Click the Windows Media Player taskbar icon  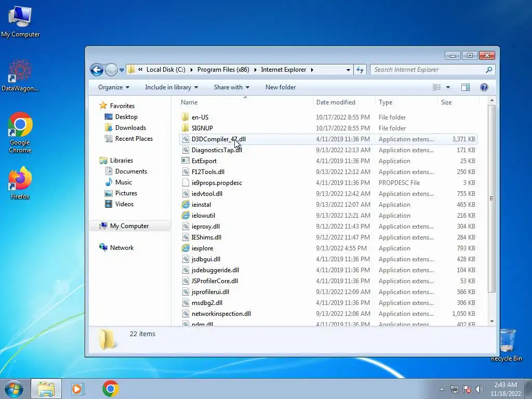(x=78, y=389)
